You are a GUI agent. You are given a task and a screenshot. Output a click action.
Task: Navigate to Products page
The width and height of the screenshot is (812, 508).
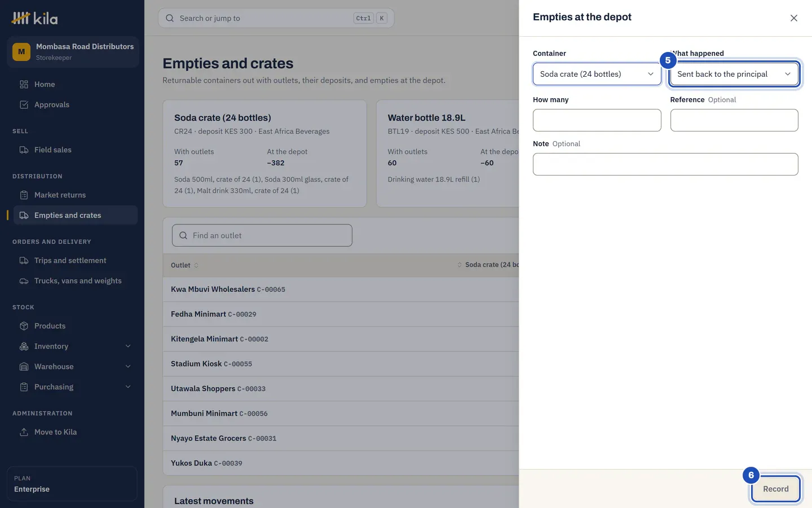75,326
